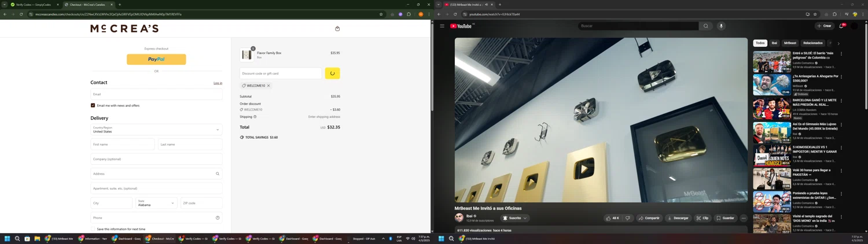Click the YouTube search magnifier button

pos(705,26)
